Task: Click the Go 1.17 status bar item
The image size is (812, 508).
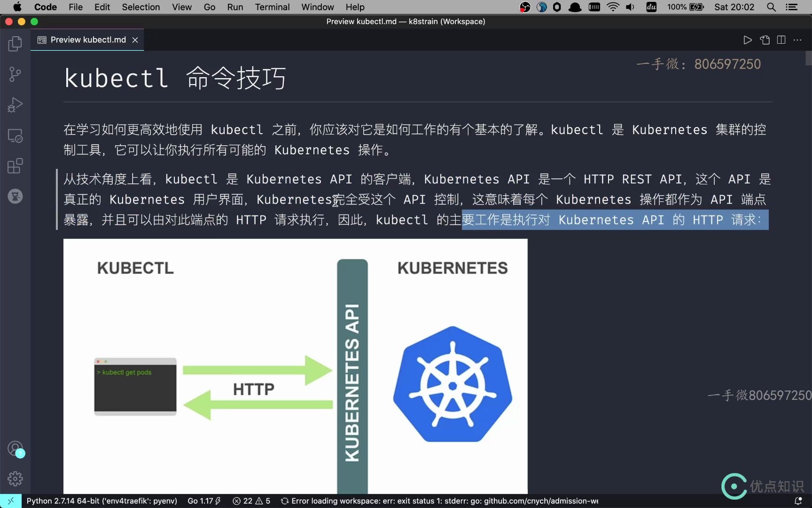Action: [204, 501]
